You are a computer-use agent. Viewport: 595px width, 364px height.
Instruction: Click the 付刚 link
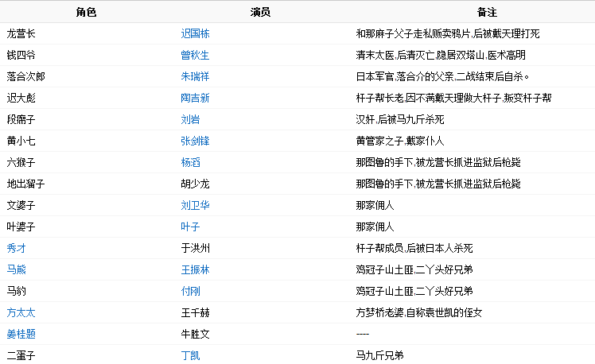pos(190,292)
